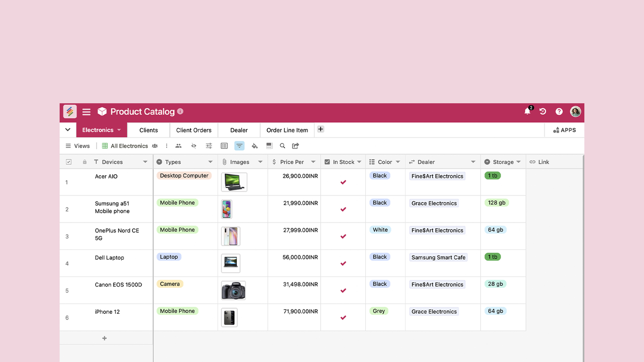Open the group records icon
The image size is (644, 362).
224,146
